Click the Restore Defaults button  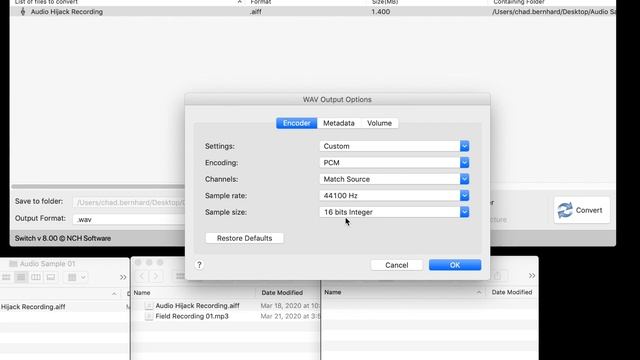tap(244, 238)
